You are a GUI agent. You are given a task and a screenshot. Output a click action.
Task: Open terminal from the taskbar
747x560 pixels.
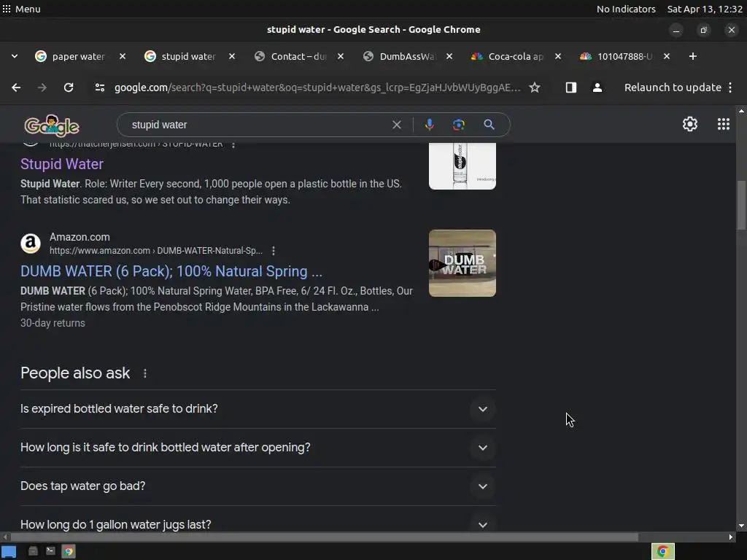(x=50, y=551)
